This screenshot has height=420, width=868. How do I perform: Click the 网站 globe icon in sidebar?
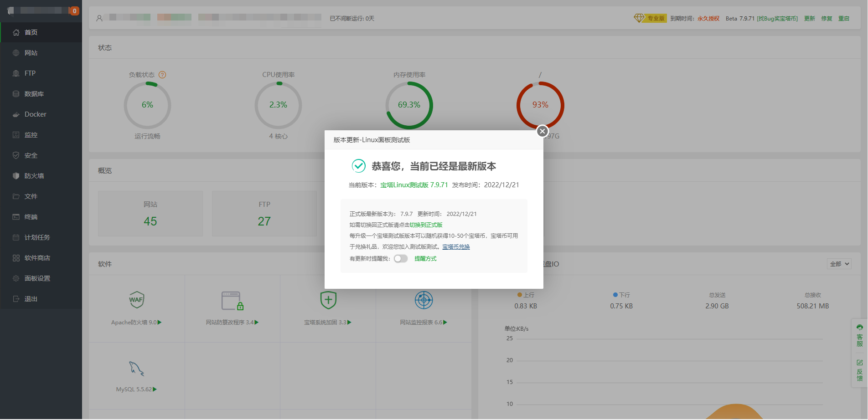point(16,53)
